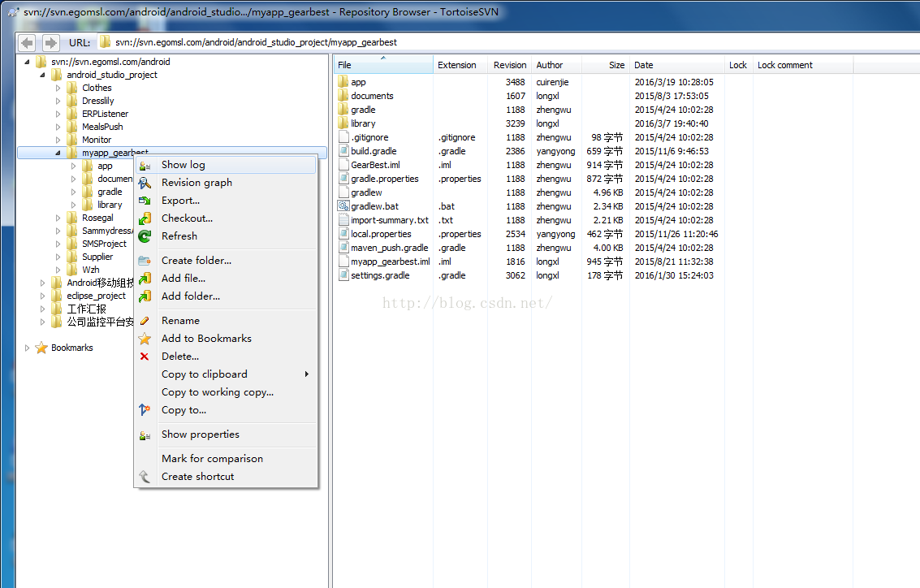Click the Create folder icon
Image resolution: width=920 pixels, height=588 pixels.
[145, 261]
